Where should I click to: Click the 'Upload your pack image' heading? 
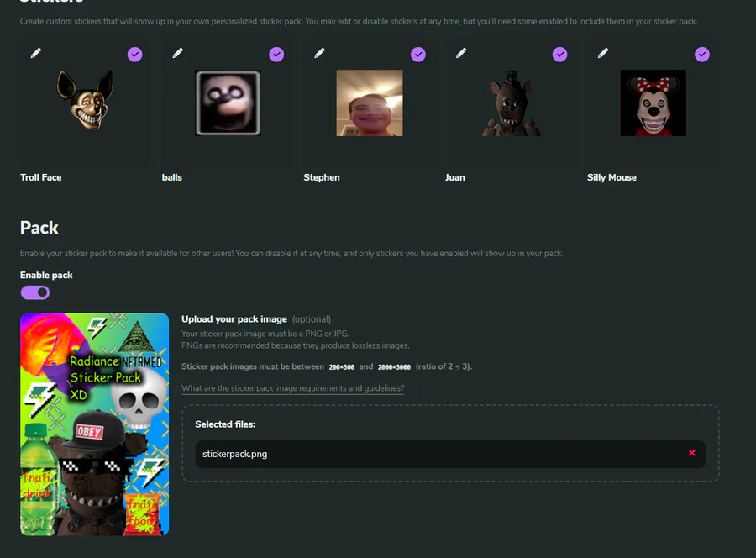point(234,319)
